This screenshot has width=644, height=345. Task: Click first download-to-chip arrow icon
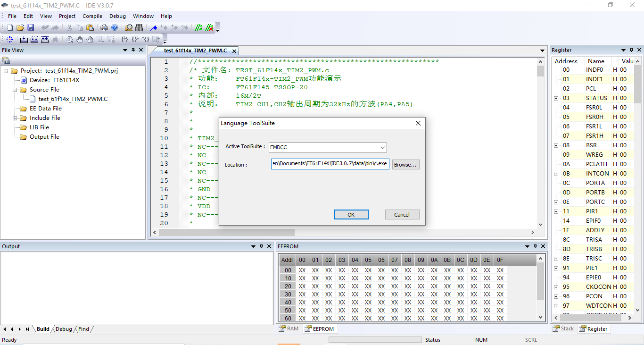coord(24,39)
